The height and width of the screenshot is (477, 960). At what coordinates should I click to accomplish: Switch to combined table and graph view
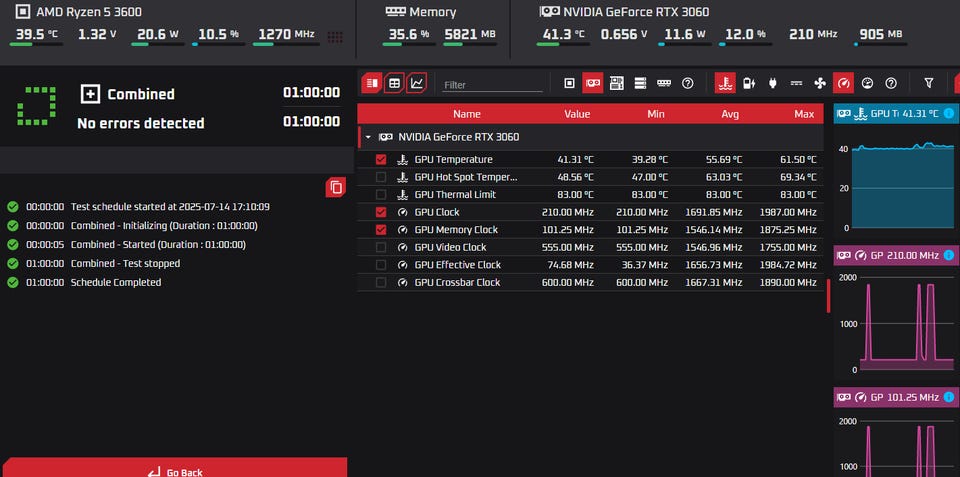click(372, 83)
